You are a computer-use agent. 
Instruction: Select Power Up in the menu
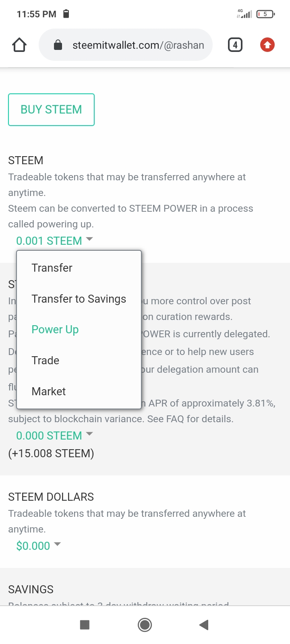pyautogui.click(x=55, y=330)
